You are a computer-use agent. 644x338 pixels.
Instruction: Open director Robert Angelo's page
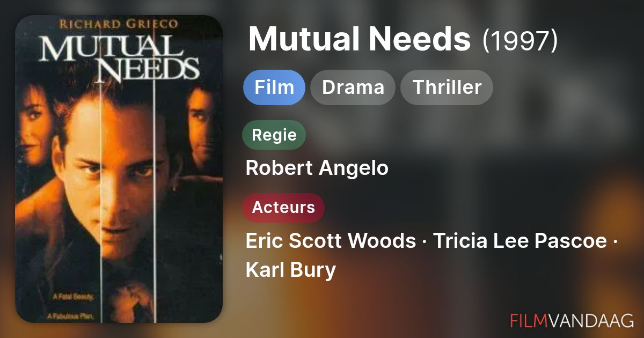coord(317,168)
